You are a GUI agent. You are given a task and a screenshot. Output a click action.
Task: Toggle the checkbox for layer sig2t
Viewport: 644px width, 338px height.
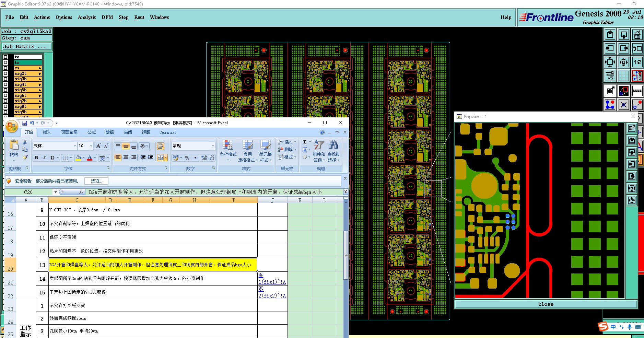(5, 73)
